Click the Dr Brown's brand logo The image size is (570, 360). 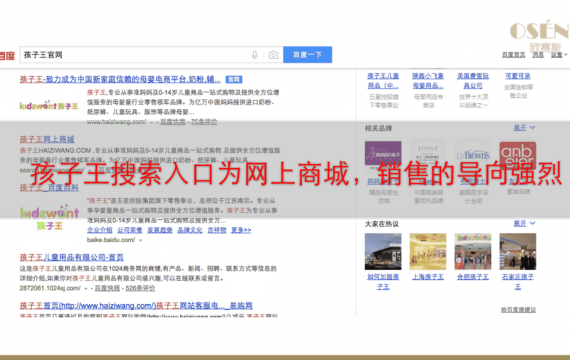click(473, 155)
